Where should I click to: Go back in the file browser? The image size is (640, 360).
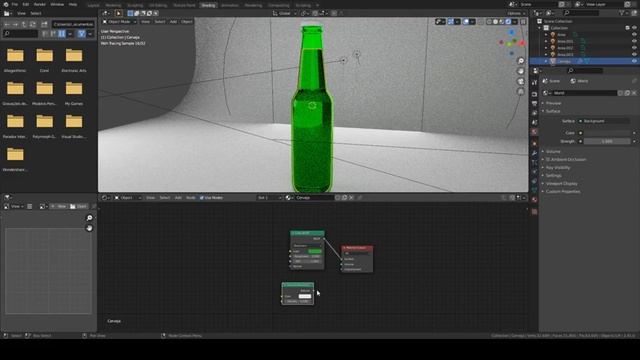[7, 24]
